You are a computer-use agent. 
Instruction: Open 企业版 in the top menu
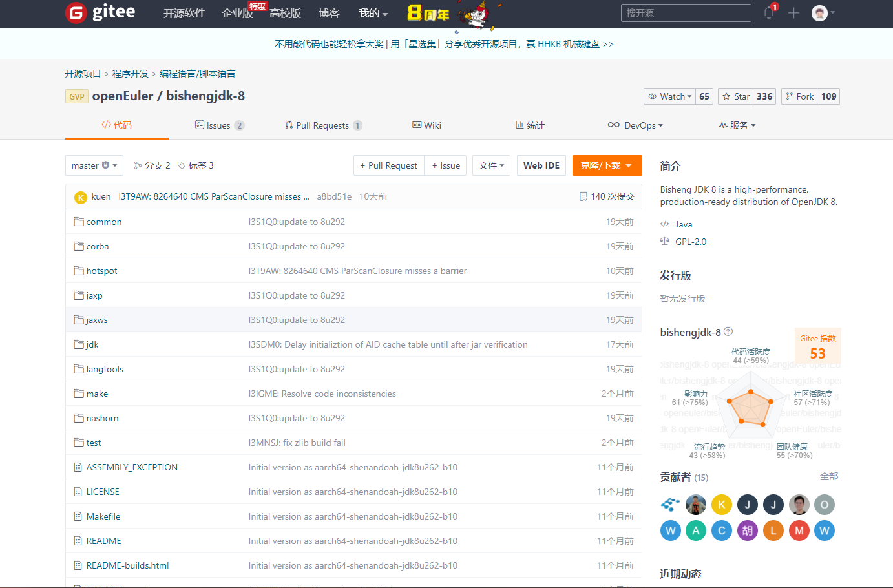coord(237,14)
